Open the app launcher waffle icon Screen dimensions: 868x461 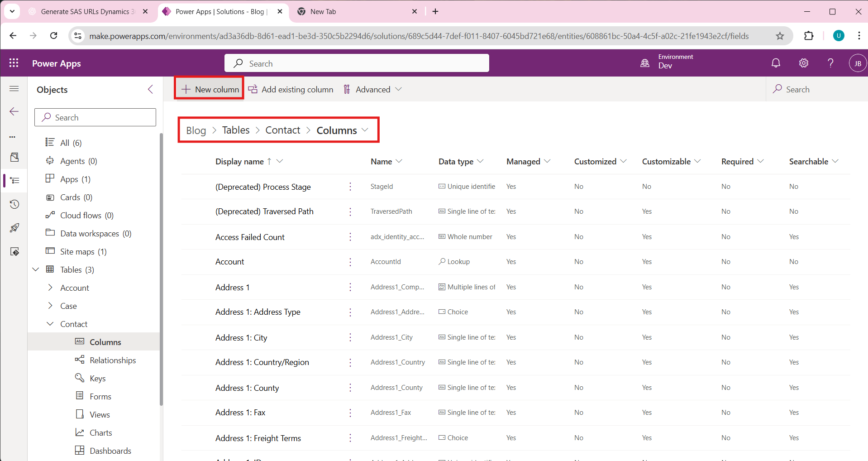(x=14, y=63)
